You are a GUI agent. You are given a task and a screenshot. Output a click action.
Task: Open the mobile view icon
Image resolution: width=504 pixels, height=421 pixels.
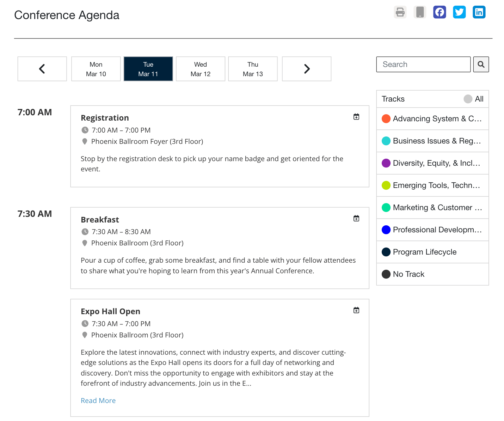[x=420, y=12]
